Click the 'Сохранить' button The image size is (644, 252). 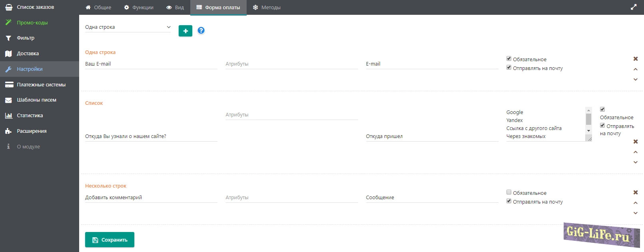click(110, 240)
